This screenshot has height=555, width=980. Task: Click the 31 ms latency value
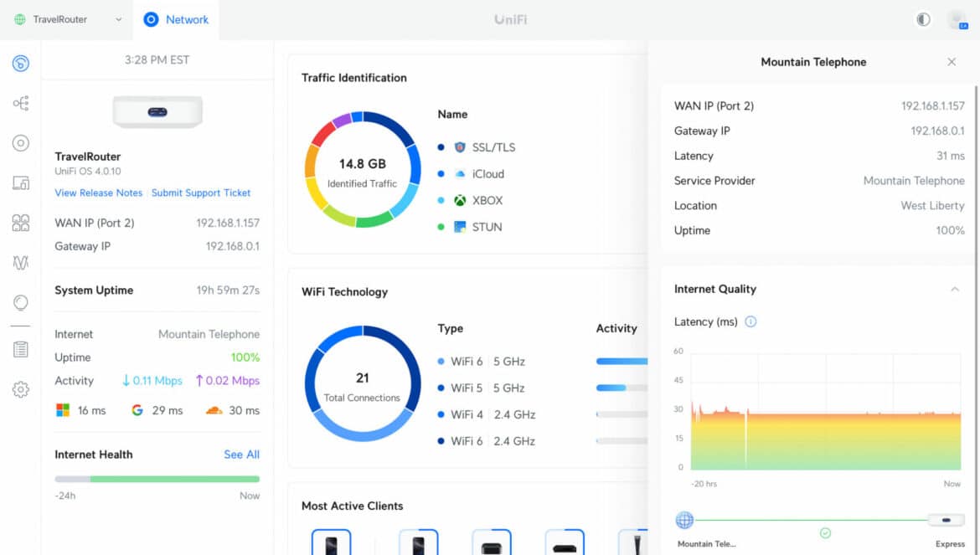950,156
